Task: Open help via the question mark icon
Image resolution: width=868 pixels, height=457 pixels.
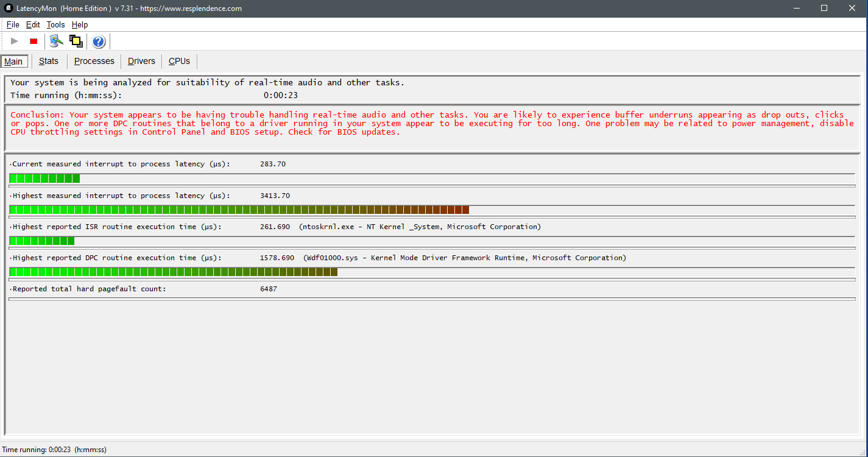Action: pyautogui.click(x=98, y=41)
